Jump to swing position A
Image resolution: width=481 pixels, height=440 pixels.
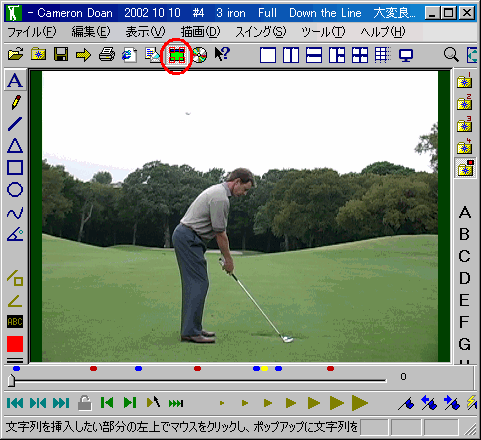tap(465, 212)
